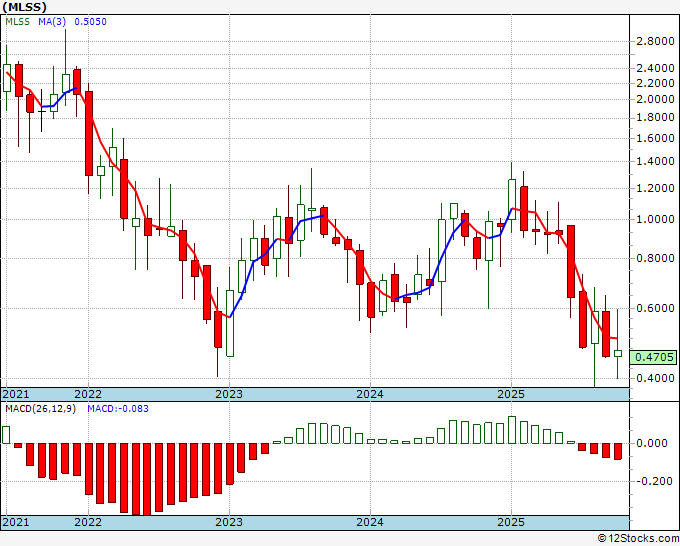The height and width of the screenshot is (546, 680).
Task: Click 2025 on the MACD time axis
Action: [511, 522]
